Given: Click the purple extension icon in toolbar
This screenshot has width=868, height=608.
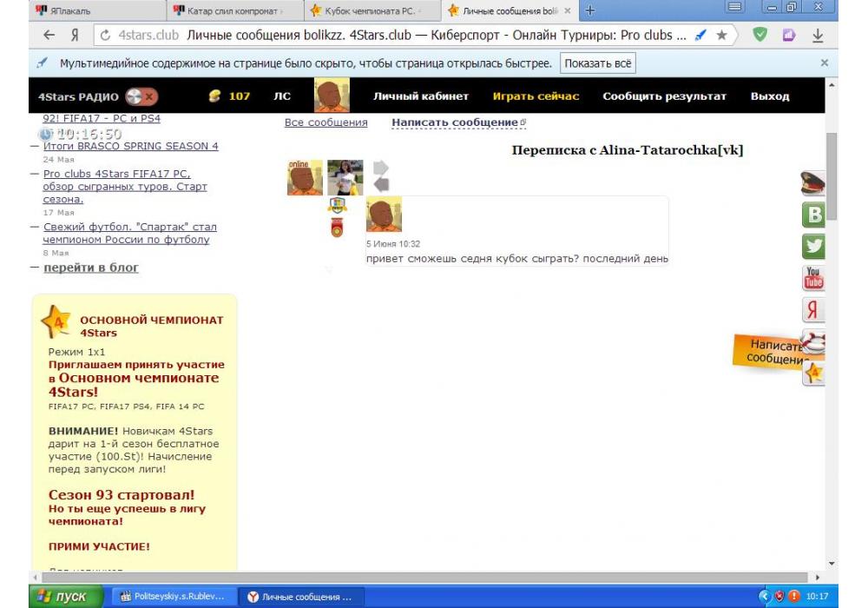Looking at the screenshot, I should [789, 36].
